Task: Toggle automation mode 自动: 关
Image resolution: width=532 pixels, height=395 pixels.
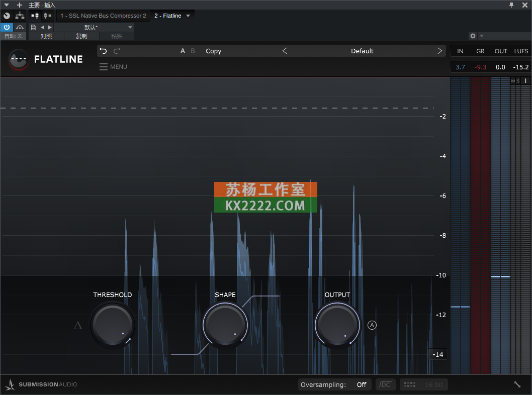Action: (13, 36)
